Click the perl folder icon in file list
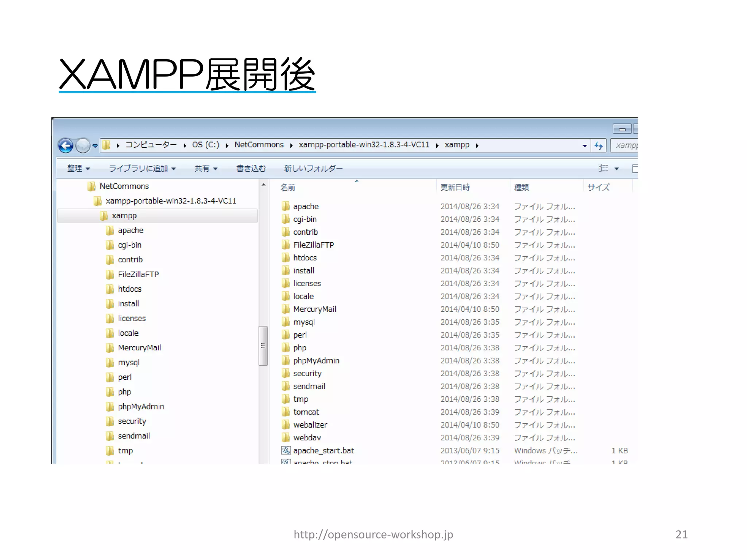Viewport: 747px width, 560px height. click(x=286, y=335)
